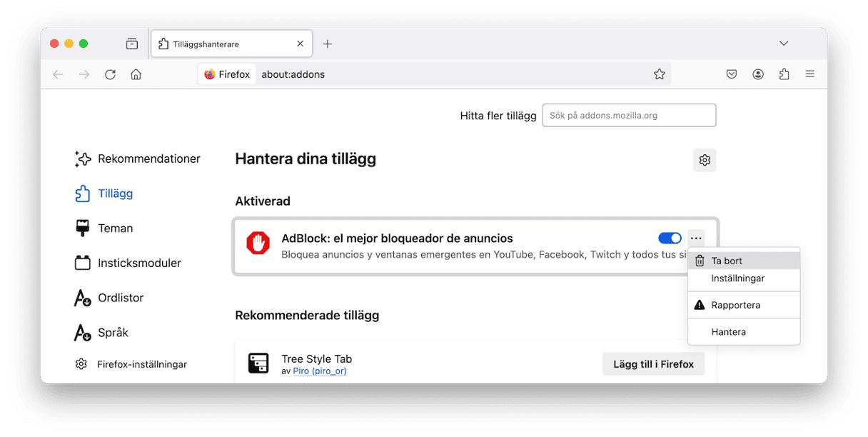Click the Tree Style Tab title
Image resolution: width=868 pixels, height=437 pixels.
(x=316, y=359)
